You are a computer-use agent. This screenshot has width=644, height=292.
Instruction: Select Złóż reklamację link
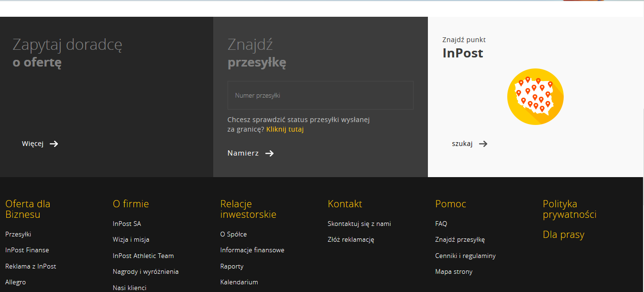pyautogui.click(x=350, y=239)
